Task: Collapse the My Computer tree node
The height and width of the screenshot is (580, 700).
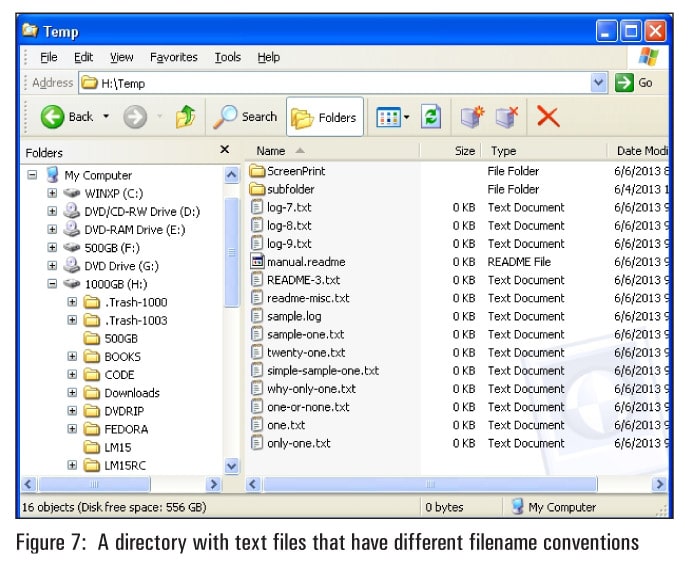Action: (x=33, y=175)
